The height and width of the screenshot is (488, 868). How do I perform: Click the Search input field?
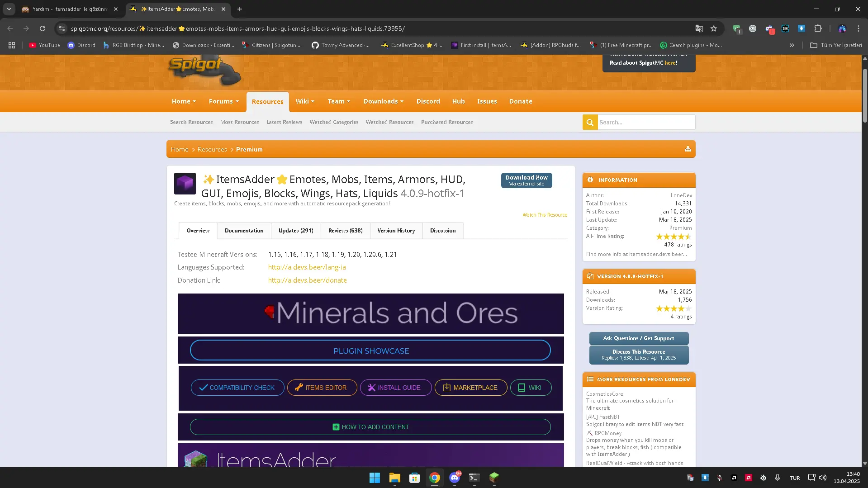[x=646, y=122]
